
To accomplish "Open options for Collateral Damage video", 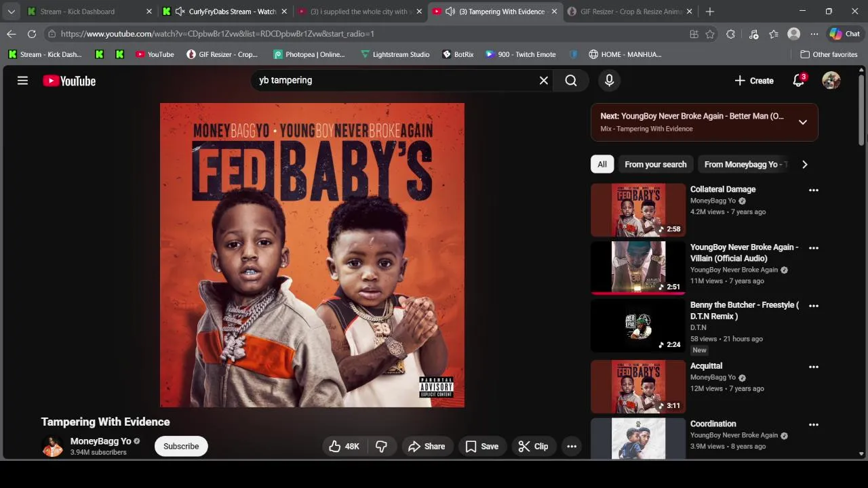I will 814,190.
